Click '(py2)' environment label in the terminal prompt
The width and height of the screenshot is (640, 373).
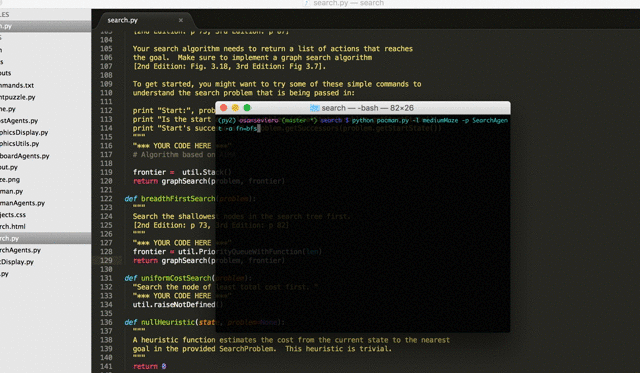point(227,120)
